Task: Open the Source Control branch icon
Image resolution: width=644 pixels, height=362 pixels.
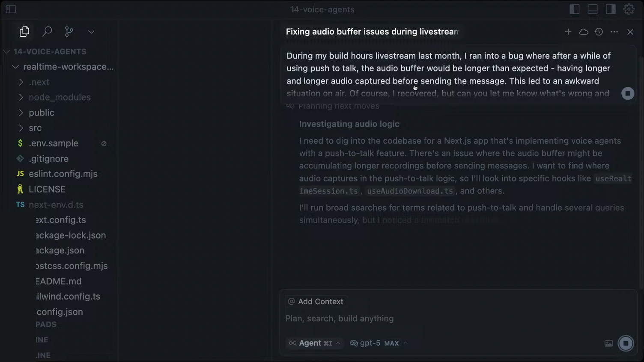Action: click(x=69, y=32)
